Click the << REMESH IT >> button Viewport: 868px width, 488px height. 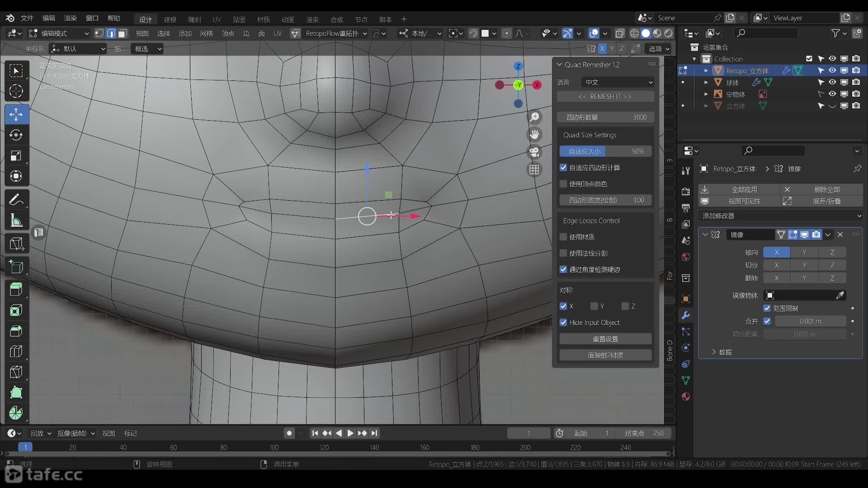[x=605, y=97]
